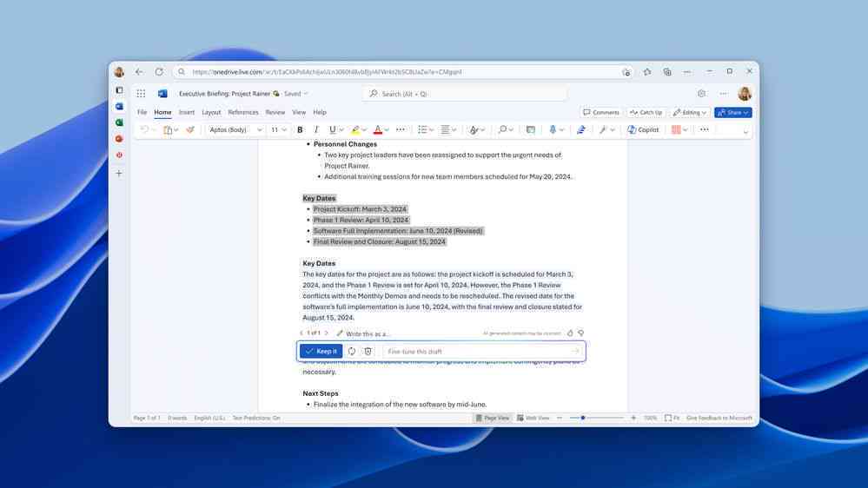
Task: Toggle Text Predictions status entry
Action: pyautogui.click(x=256, y=418)
